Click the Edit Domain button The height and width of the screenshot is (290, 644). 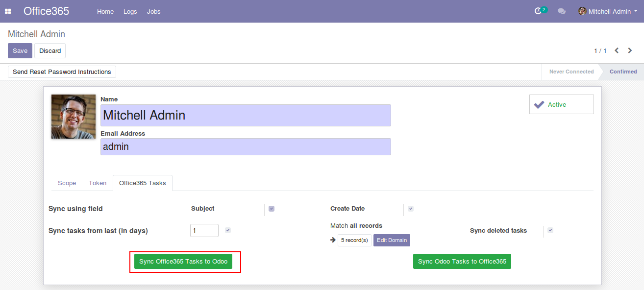coord(392,240)
